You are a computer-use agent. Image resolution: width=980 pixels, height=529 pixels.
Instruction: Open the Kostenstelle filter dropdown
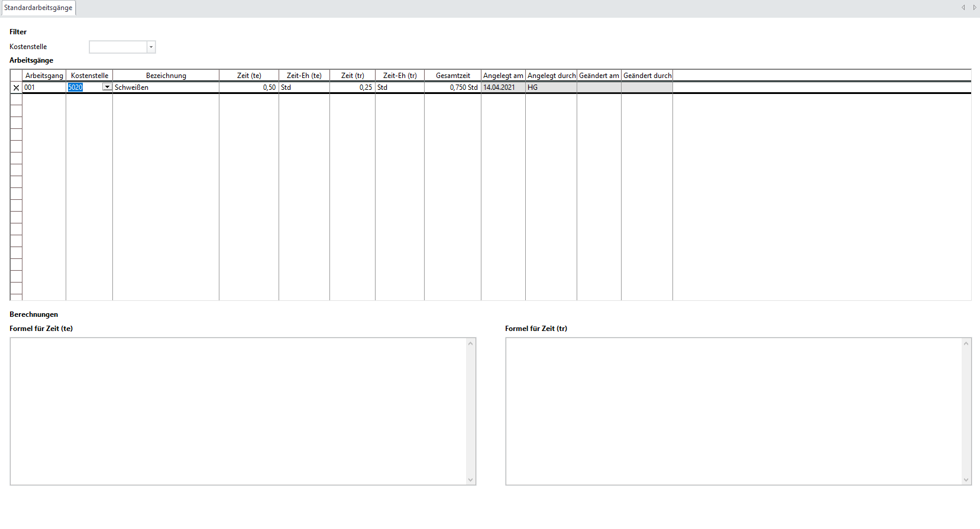[151, 47]
